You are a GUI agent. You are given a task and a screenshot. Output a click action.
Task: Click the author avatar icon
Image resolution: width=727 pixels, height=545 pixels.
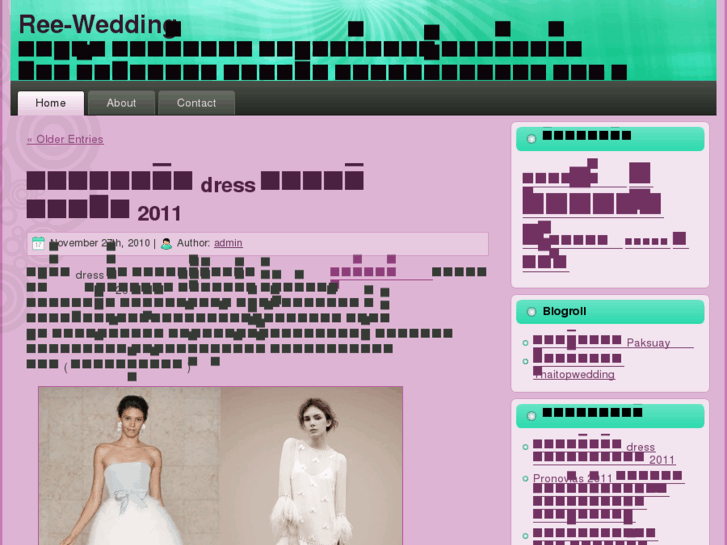point(166,243)
